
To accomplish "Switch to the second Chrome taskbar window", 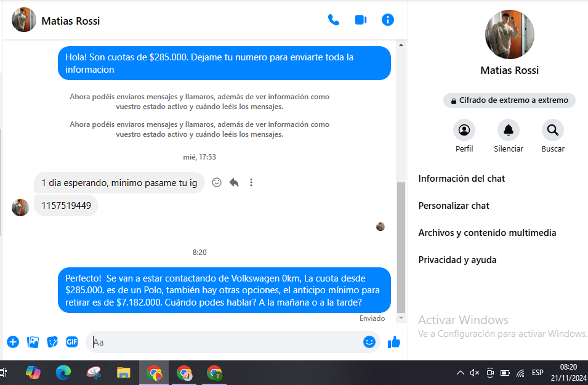I will point(184,373).
